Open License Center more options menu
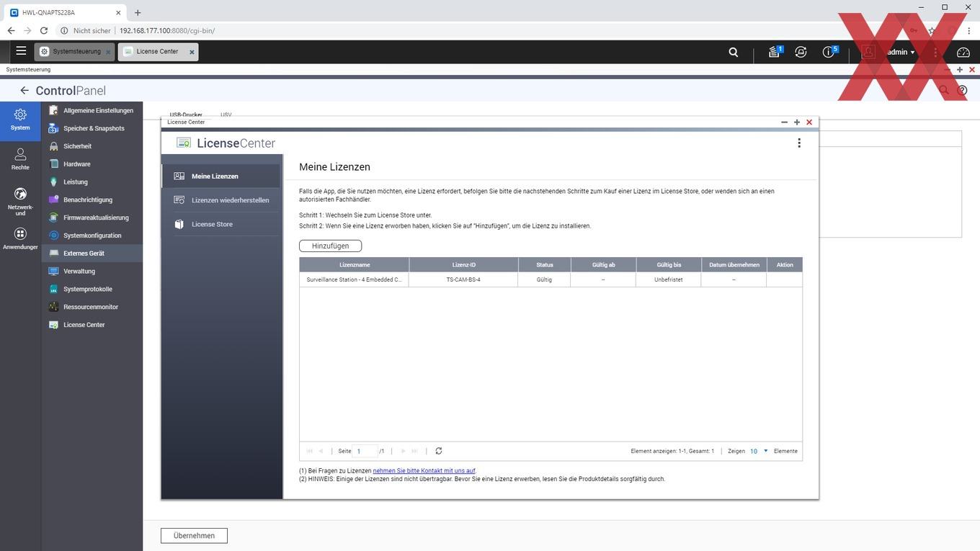Viewport: 980px width, 551px height. pyautogui.click(x=799, y=143)
